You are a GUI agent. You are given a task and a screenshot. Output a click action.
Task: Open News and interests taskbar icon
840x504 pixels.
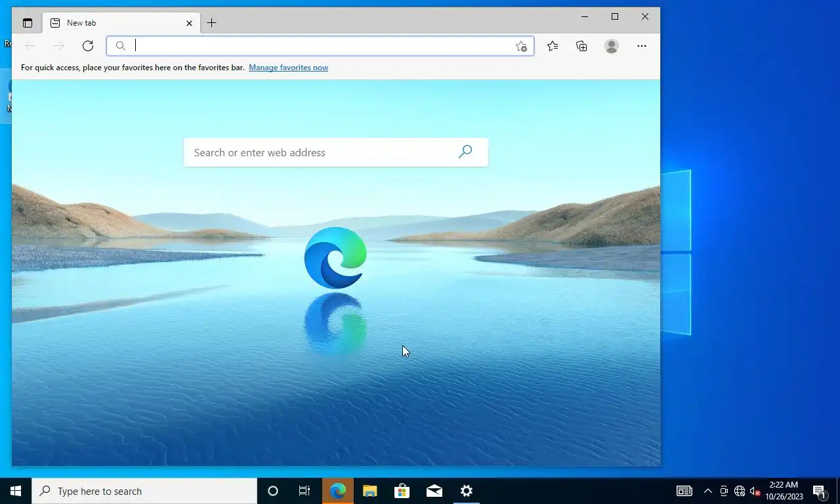pyautogui.click(x=684, y=491)
